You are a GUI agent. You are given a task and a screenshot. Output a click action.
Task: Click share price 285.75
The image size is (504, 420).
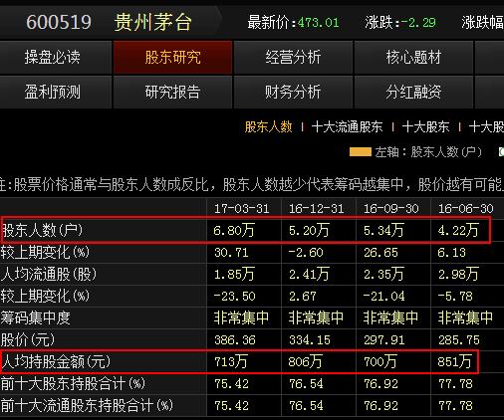459,339
